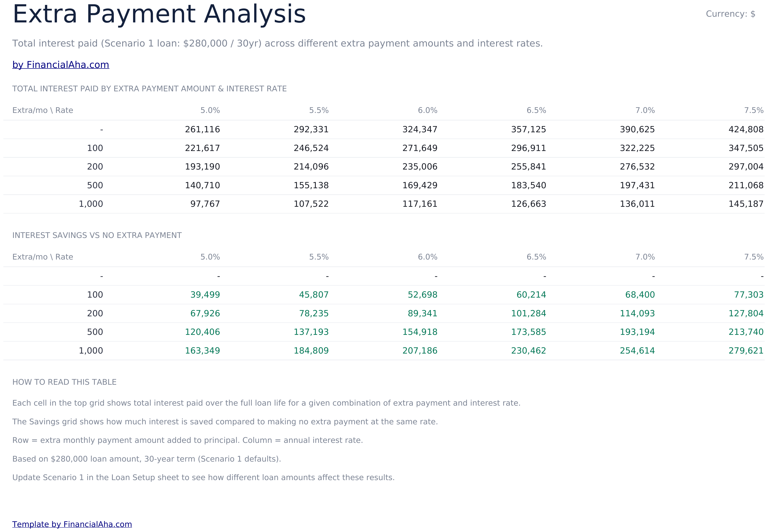Image resolution: width=768 pixels, height=532 pixels.
Task: Select cell showing 357,125
Action: (529, 129)
